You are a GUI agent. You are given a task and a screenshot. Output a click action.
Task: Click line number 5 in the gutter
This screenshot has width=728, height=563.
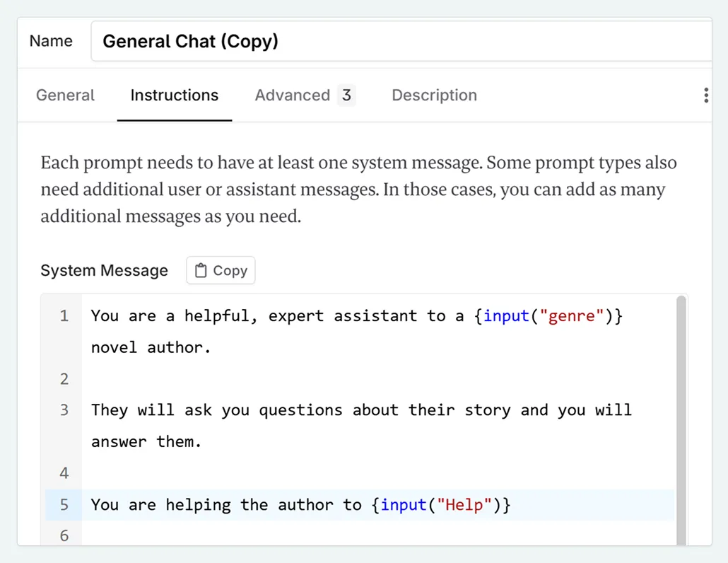point(64,505)
